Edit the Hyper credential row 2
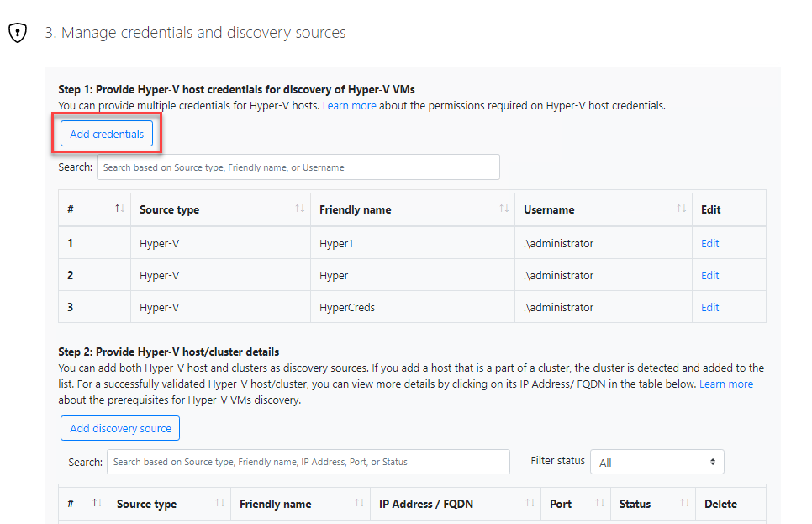Image resolution: width=812 pixels, height=524 pixels. tap(709, 275)
